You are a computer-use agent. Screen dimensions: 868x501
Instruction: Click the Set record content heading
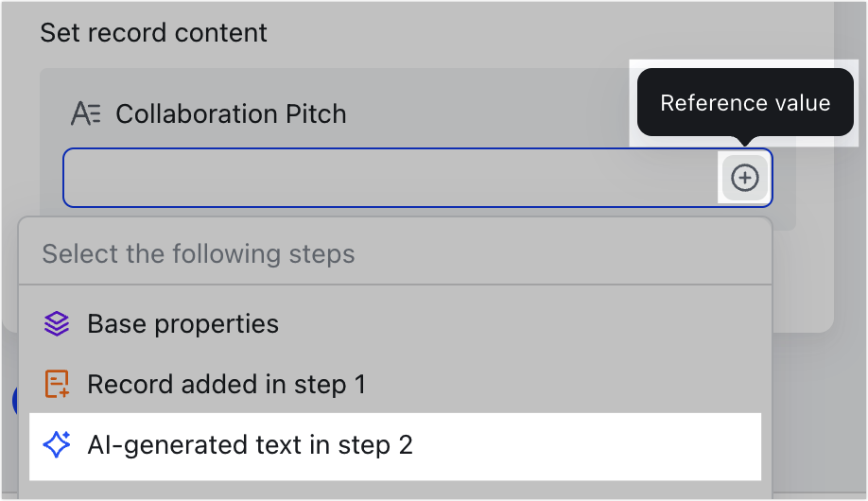tap(153, 33)
